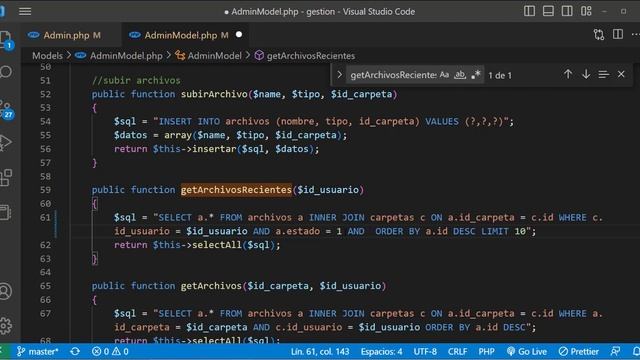Open changes compare icon in editor toolbar
Viewport: 640px width, 360px height.
pyautogui.click(x=599, y=35)
